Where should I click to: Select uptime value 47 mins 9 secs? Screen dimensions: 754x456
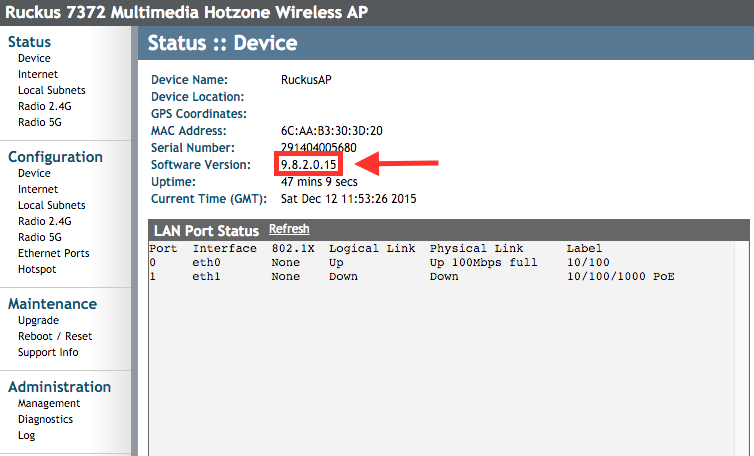[x=319, y=182]
